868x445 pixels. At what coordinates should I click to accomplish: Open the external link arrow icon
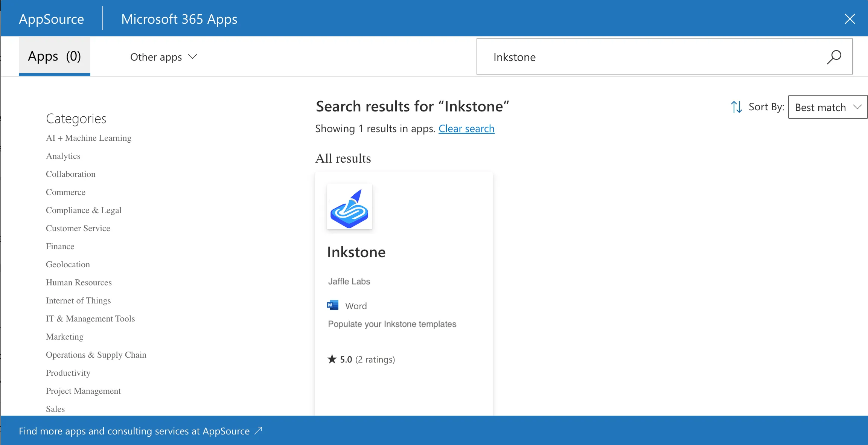(258, 431)
